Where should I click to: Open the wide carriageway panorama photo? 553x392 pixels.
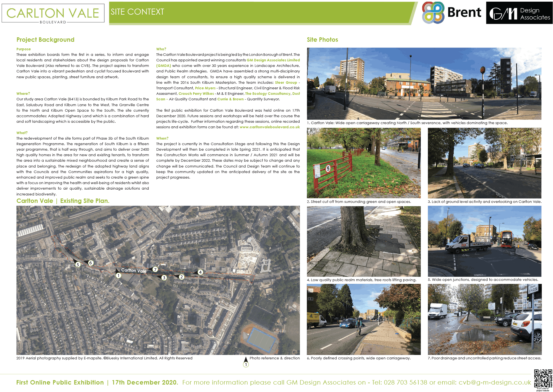(x=424, y=83)
